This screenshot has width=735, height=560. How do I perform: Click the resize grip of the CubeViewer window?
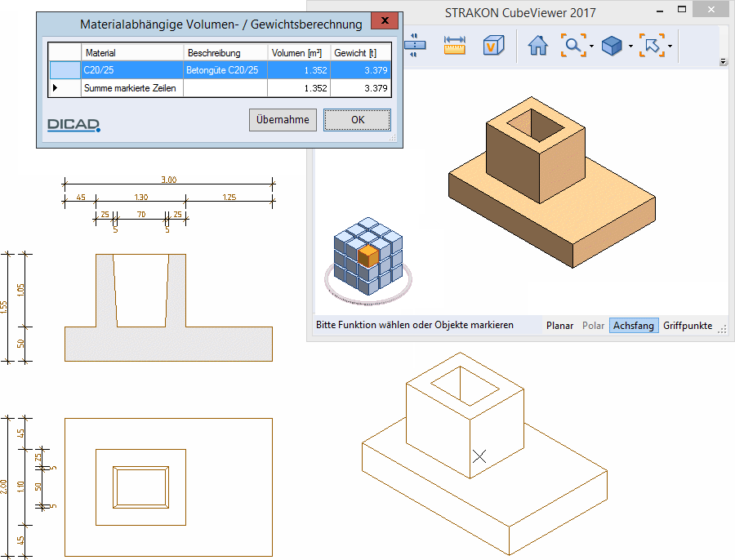[723, 330]
